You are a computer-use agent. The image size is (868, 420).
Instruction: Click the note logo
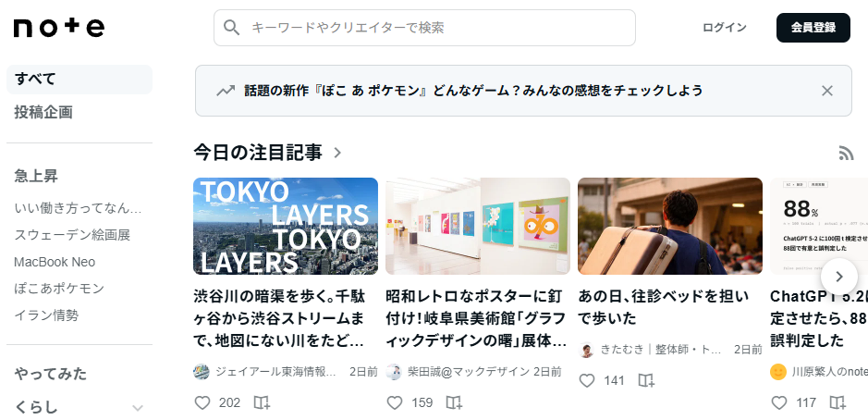click(58, 27)
